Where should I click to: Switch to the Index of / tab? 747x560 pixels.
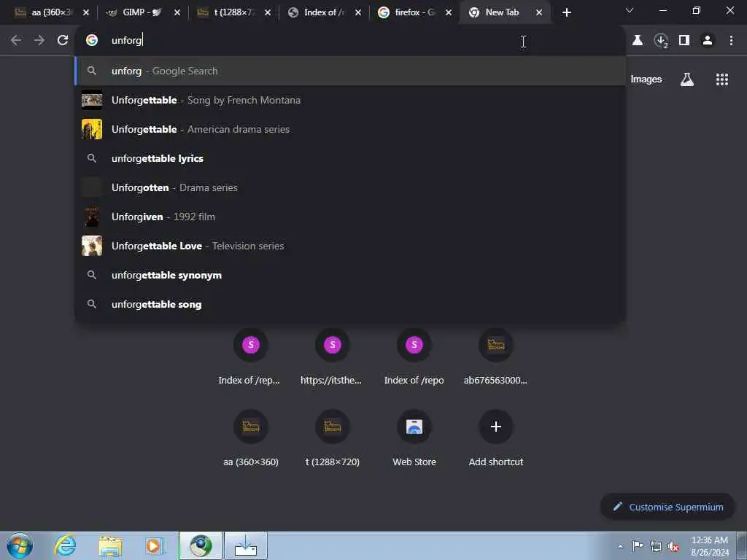pyautogui.click(x=324, y=12)
